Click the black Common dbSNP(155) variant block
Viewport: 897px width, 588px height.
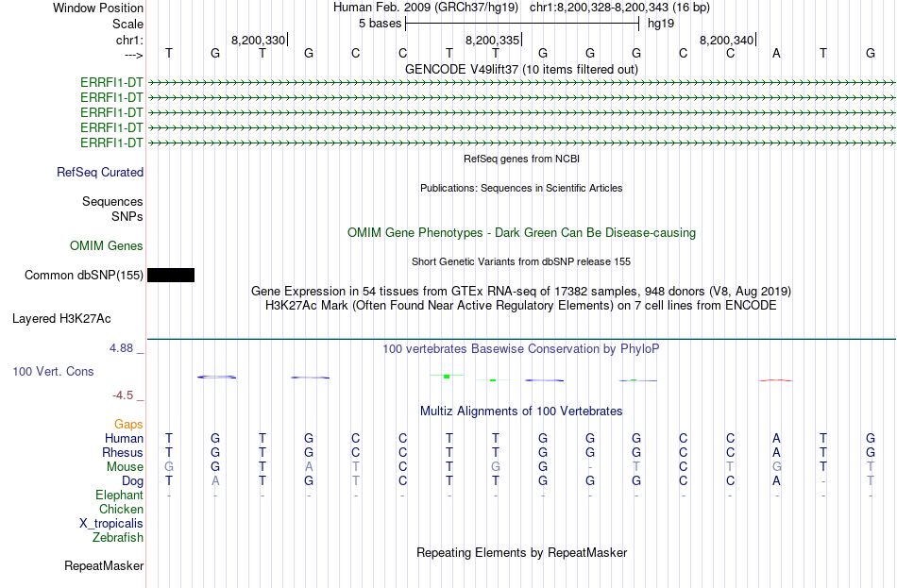click(171, 276)
